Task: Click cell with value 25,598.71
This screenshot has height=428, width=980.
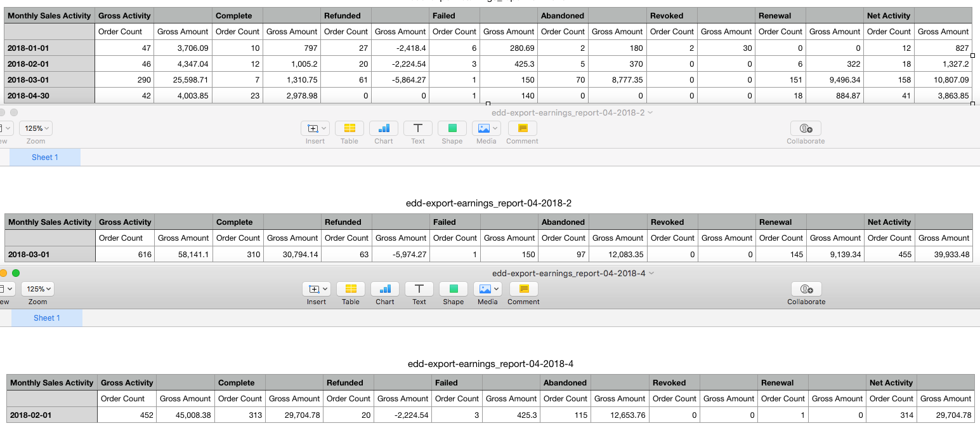Action: pos(183,79)
